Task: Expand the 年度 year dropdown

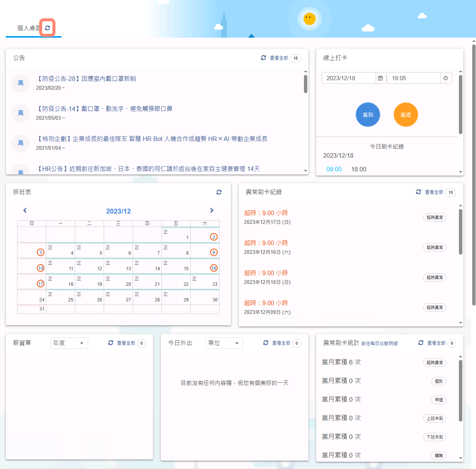Action: click(69, 343)
